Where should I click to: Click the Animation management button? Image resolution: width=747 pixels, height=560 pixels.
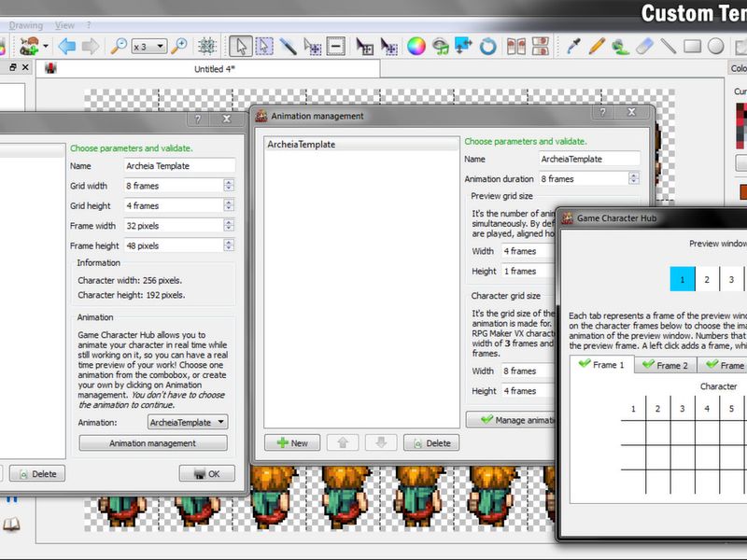coord(153,443)
